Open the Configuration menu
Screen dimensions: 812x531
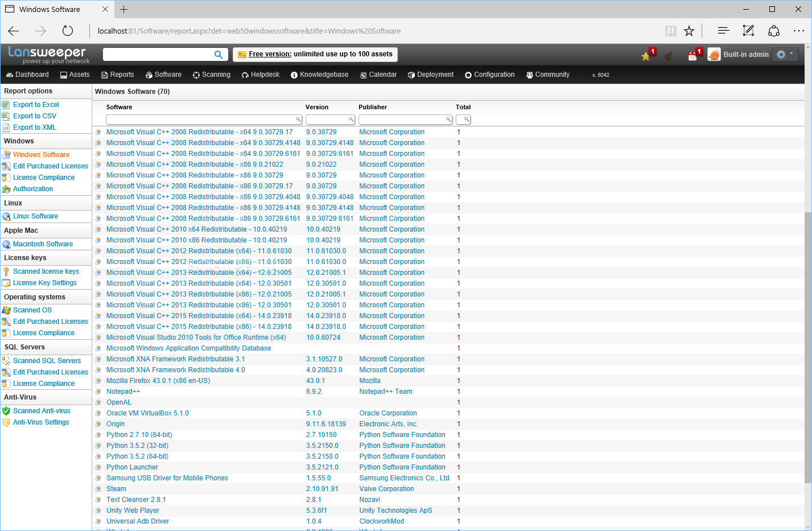coord(489,75)
